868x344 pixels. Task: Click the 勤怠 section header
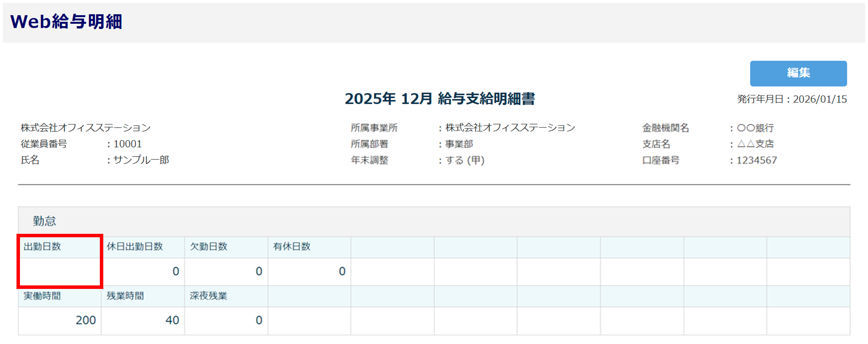(44, 221)
